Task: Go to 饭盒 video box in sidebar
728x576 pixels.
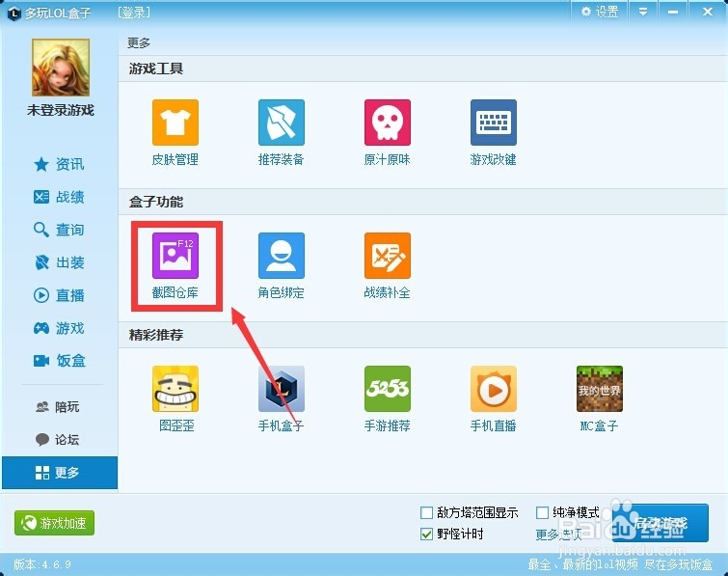Action: click(59, 361)
